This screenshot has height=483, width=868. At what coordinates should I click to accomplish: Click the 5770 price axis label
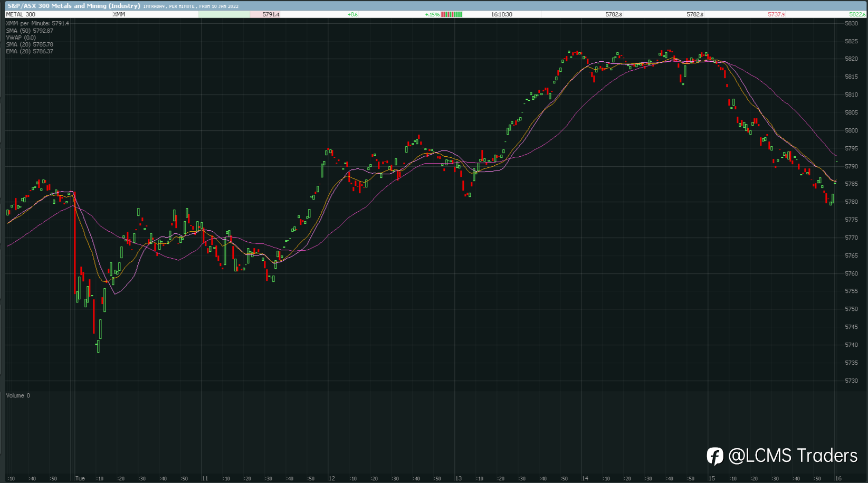(x=851, y=238)
